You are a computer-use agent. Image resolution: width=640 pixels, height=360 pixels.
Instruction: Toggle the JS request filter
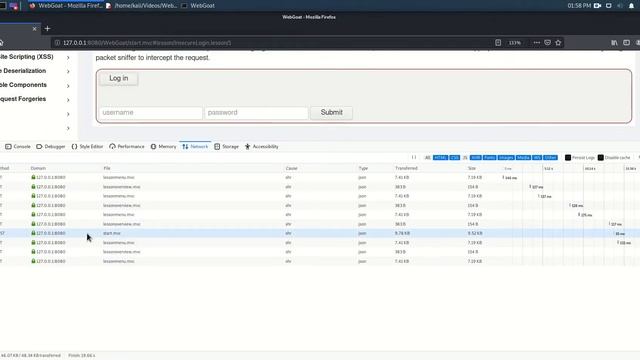[465, 158]
